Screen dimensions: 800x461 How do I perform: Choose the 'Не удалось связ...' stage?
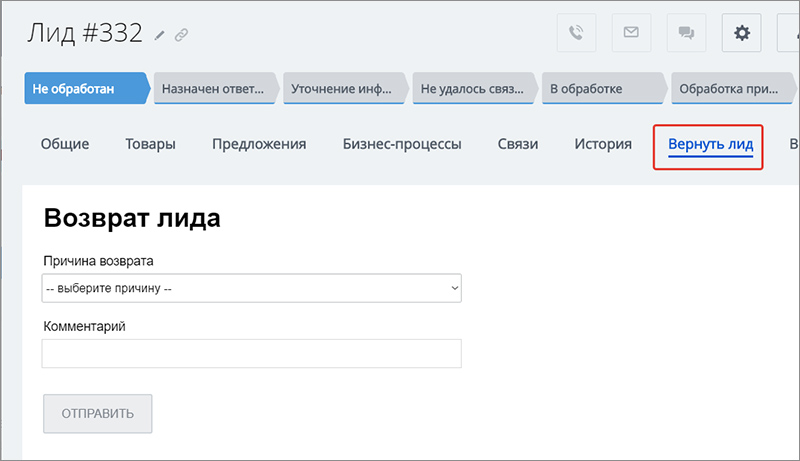pyautogui.click(x=472, y=89)
